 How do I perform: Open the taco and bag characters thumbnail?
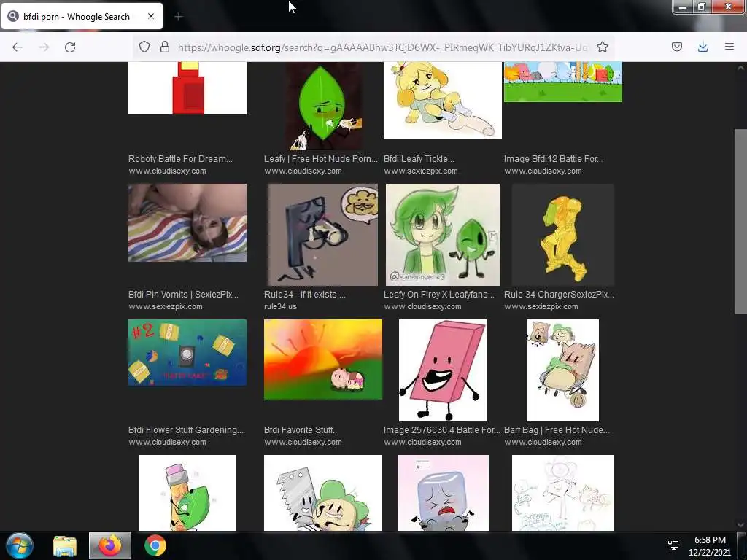point(562,370)
